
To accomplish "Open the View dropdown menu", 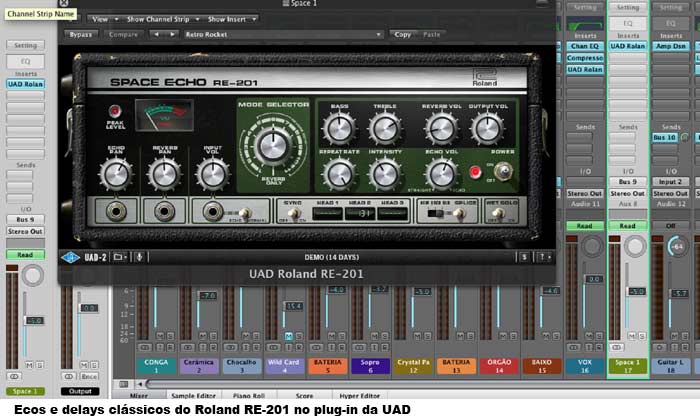I will click(104, 19).
